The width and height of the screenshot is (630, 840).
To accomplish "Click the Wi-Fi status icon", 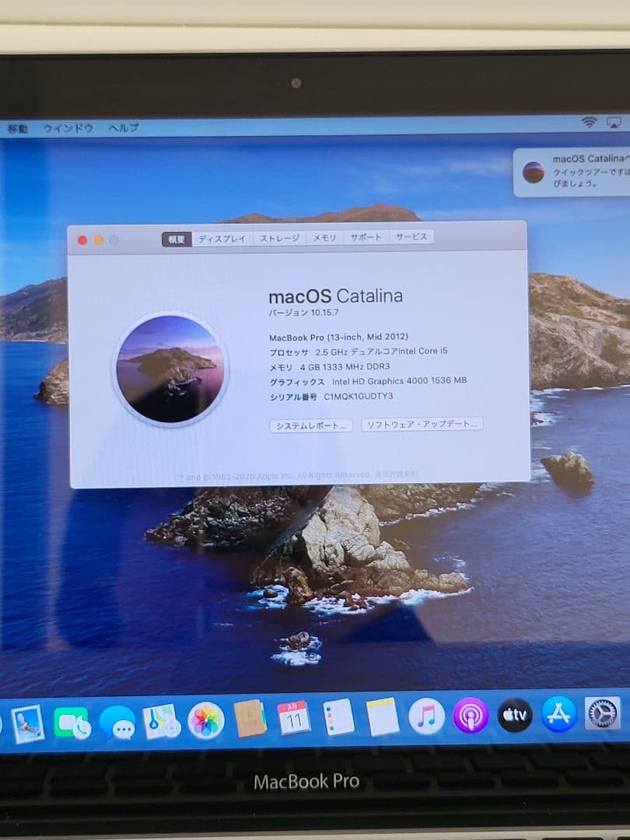I will pyautogui.click(x=587, y=122).
